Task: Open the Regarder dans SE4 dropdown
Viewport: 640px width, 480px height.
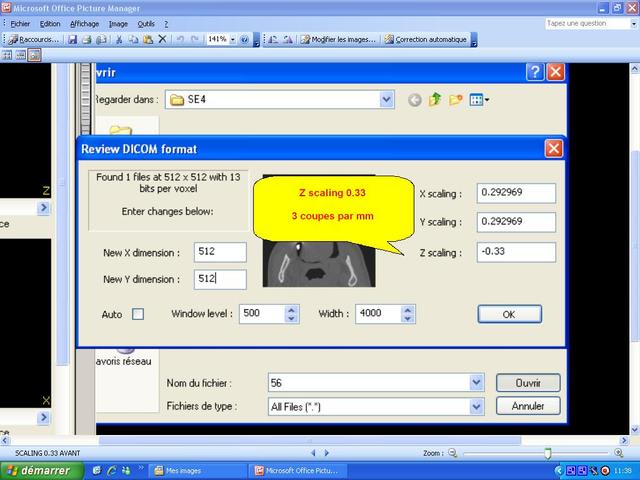Action: (386, 99)
